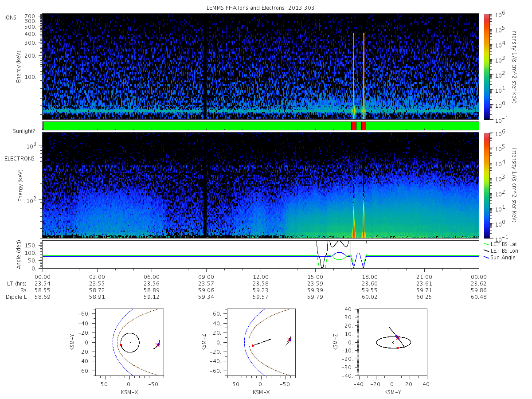Screen dimensions: 532x399
Task: Click the KSM-Z axis label of middle orbit plot
Action: (x=204, y=342)
